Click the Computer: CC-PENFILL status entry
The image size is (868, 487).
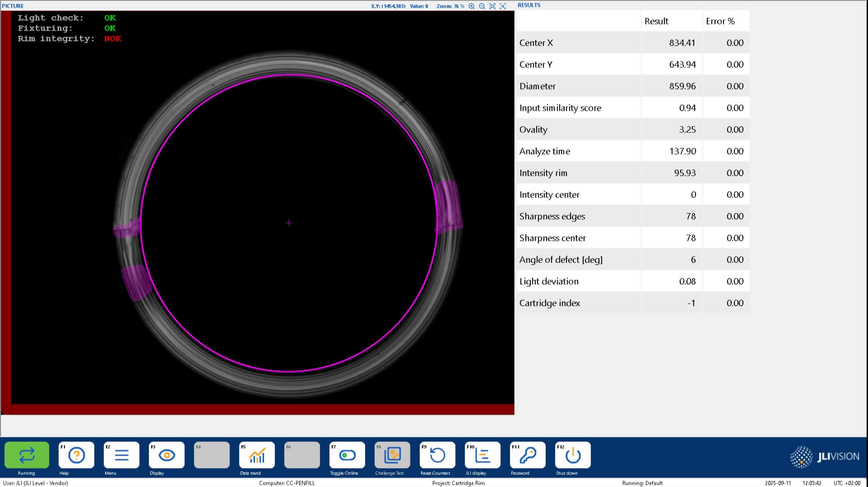tap(287, 483)
